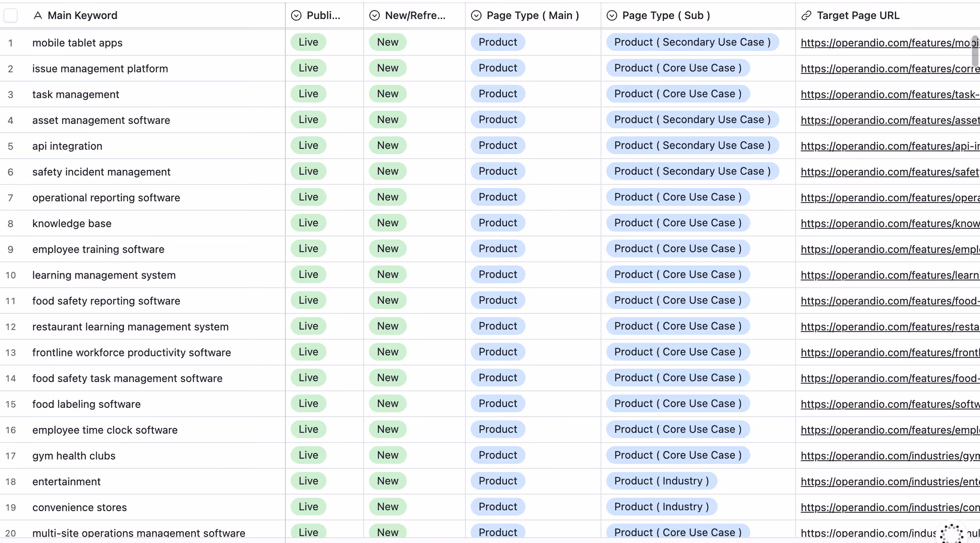Screen dimensions: 980x543
Task: Open the New/Refre... column header
Action: click(415, 16)
